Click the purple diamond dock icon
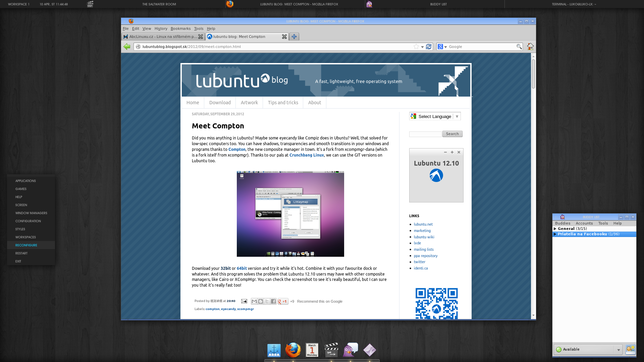Image resolution: width=644 pixels, height=362 pixels. coord(370,350)
